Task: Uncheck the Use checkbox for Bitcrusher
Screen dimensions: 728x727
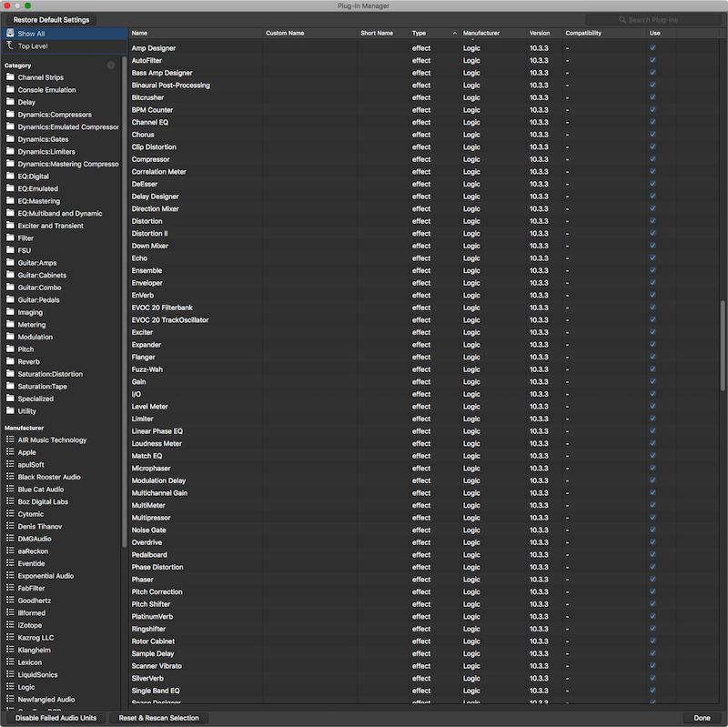Action: tap(652, 97)
